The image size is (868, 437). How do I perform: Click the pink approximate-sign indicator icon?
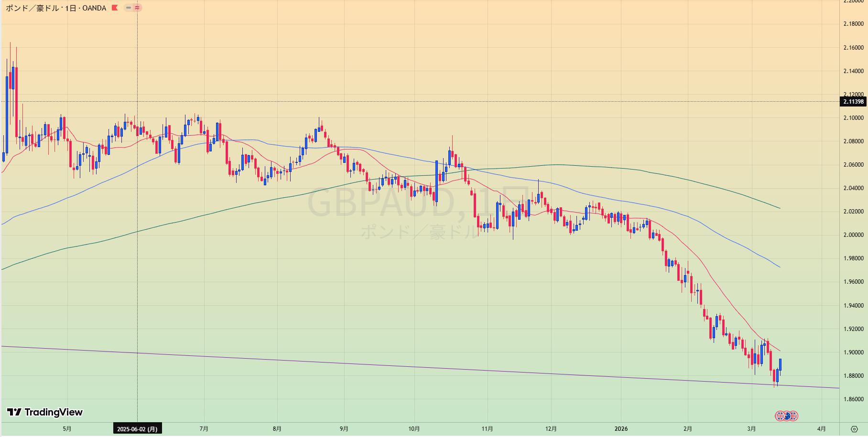pos(138,8)
